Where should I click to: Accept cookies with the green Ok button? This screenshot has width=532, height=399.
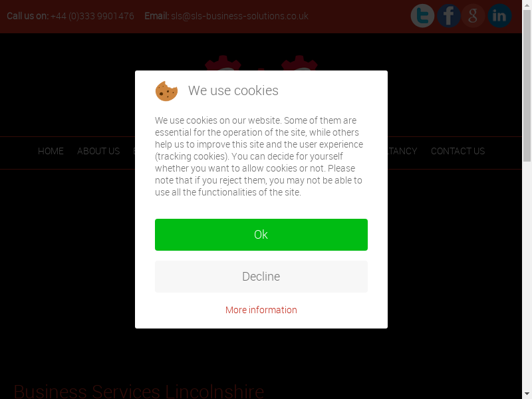261,235
